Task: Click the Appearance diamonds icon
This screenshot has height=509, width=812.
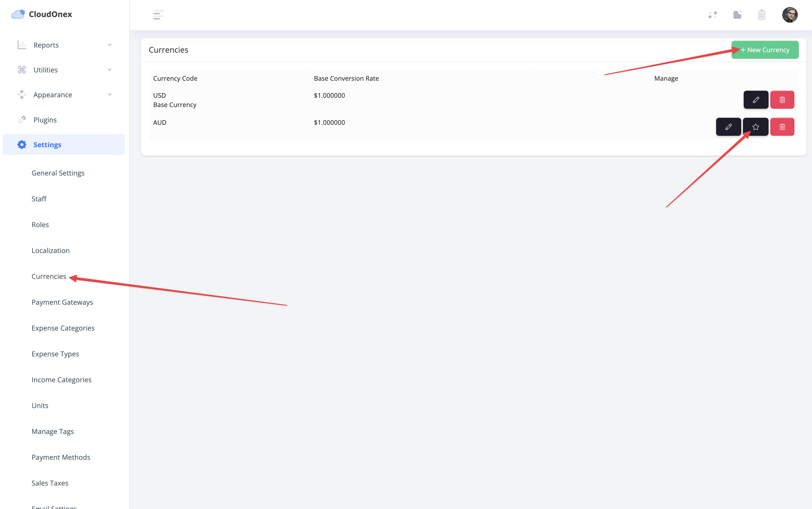Action: click(x=22, y=95)
